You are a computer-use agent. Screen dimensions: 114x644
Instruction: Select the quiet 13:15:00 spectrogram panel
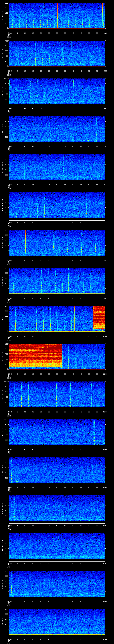(57, 546)
